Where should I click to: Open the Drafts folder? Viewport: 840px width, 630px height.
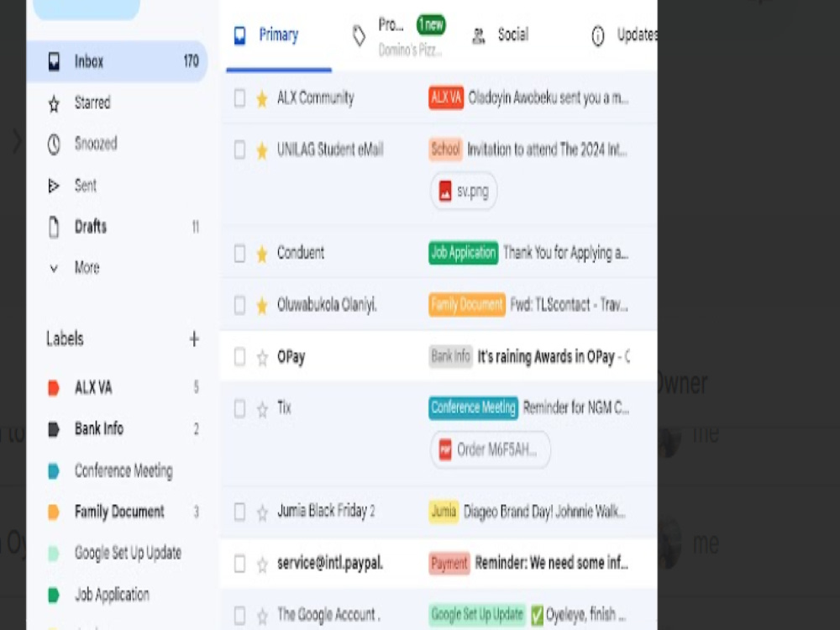click(x=117, y=227)
